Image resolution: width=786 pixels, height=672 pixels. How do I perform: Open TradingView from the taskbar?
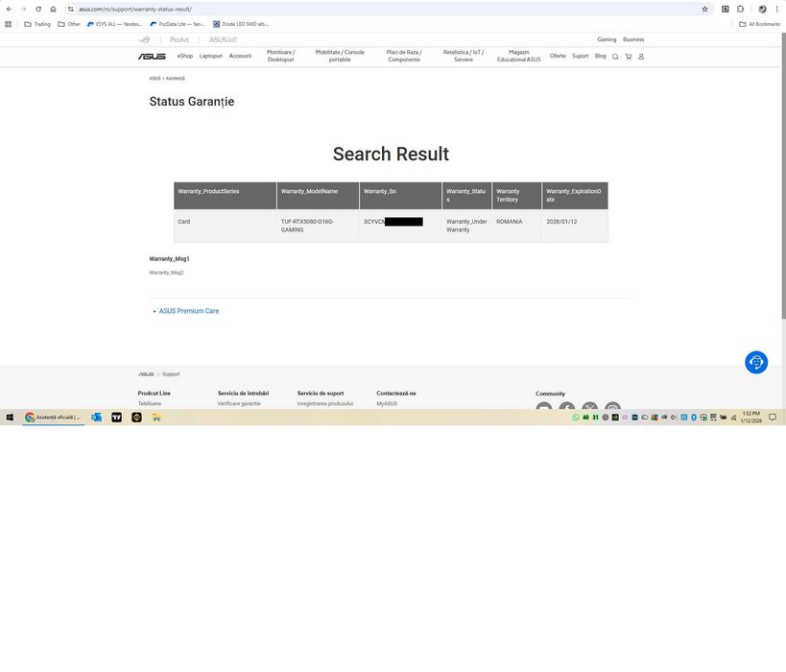pyautogui.click(x=116, y=418)
